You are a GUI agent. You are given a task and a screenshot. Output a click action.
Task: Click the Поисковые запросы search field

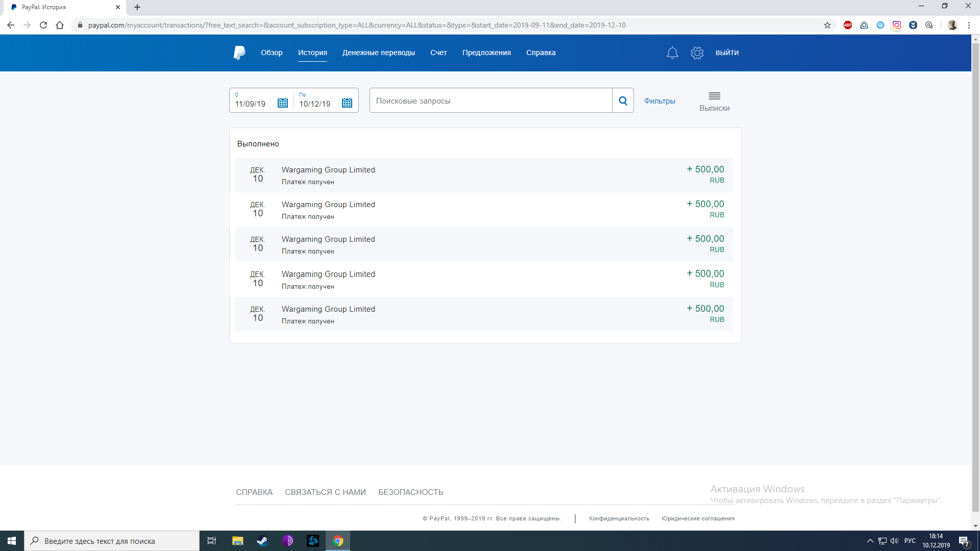coord(491,101)
